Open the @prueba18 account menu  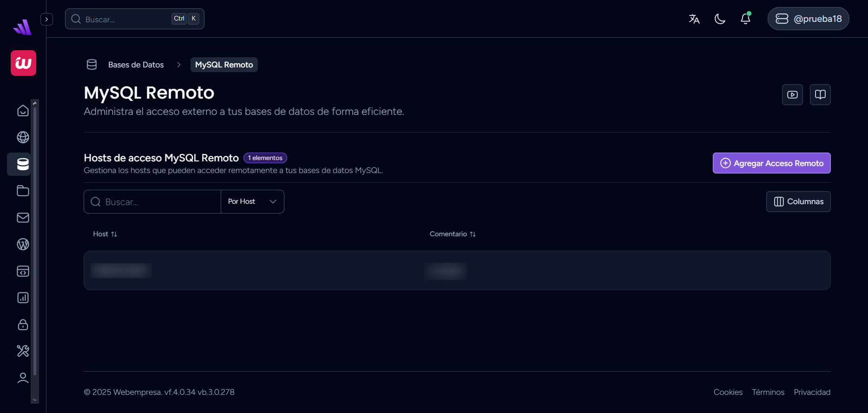click(808, 19)
